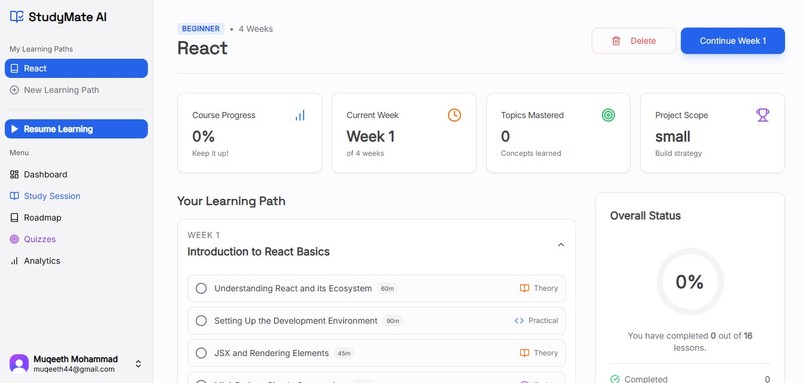Click the Week 1 value in Current Week card
This screenshot has height=383, width=806.
coord(371,137)
